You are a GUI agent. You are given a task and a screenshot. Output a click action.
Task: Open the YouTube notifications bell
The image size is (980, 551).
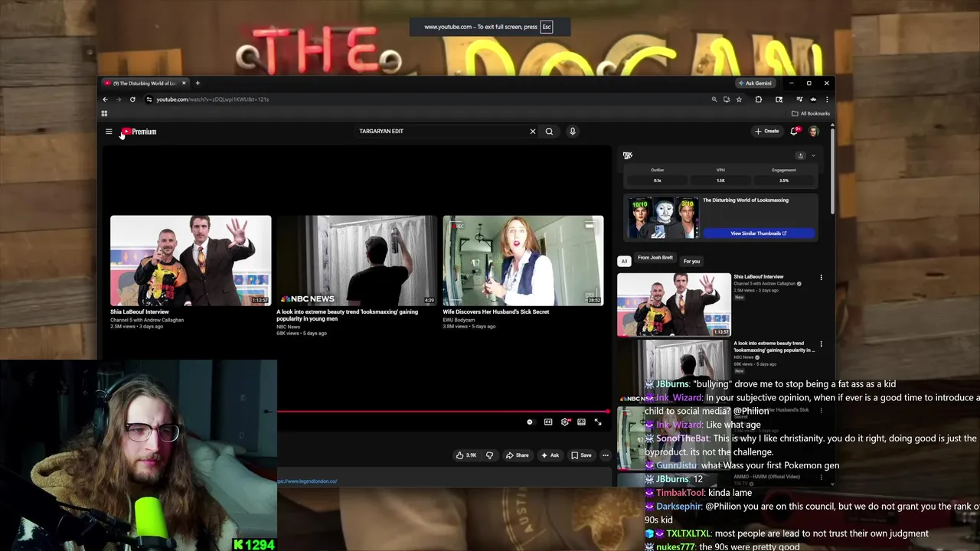[795, 131]
